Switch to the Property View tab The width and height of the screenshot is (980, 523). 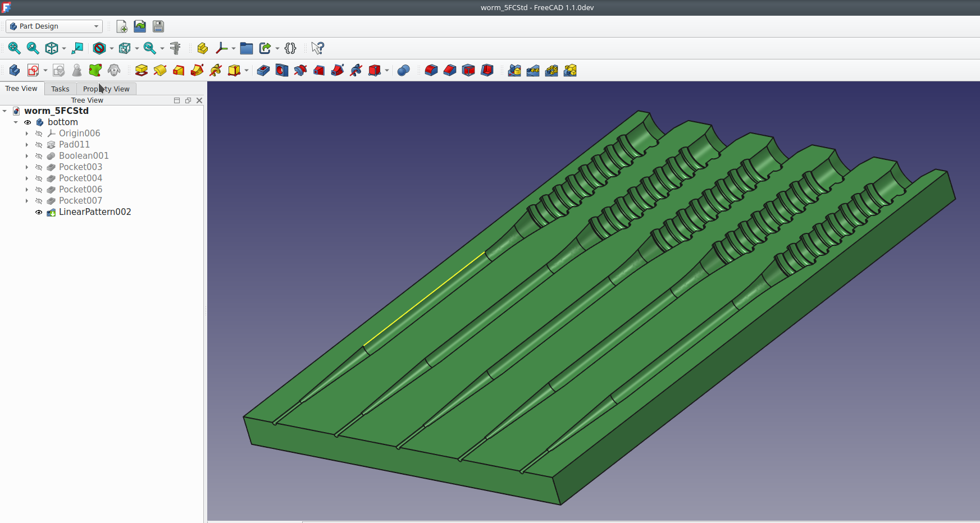pyautogui.click(x=106, y=89)
